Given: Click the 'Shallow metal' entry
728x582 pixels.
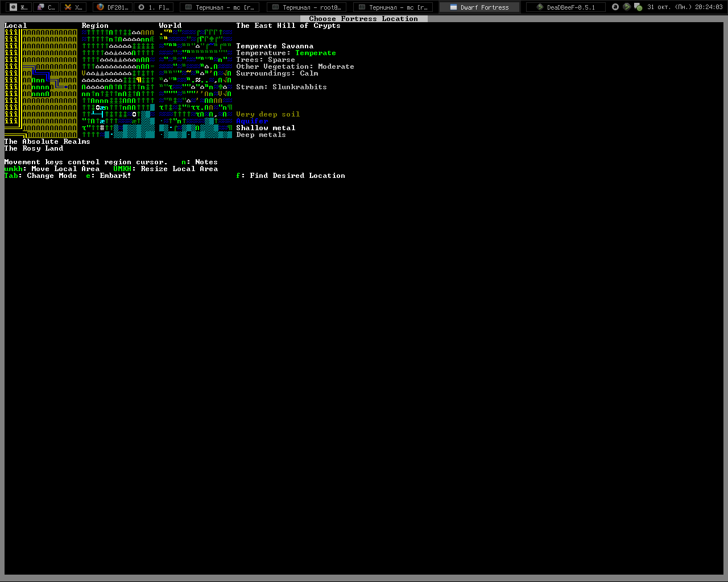Looking at the screenshot, I should tap(266, 128).
